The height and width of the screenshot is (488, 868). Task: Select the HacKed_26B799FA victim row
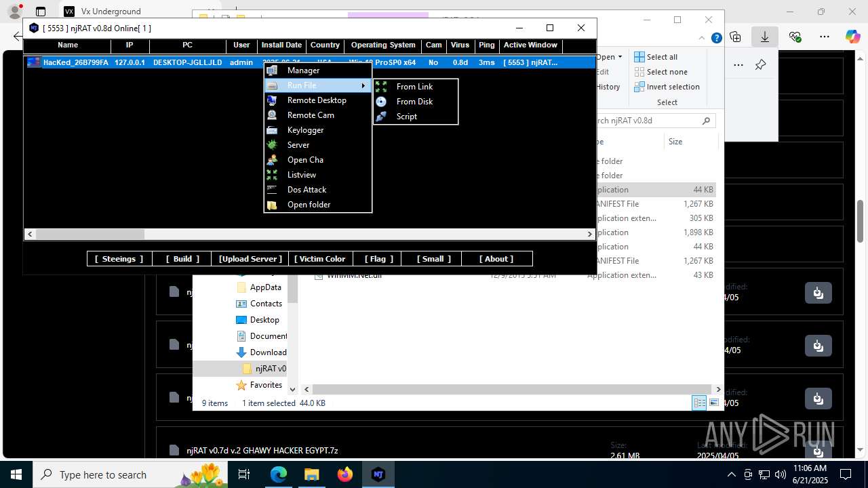coord(310,62)
